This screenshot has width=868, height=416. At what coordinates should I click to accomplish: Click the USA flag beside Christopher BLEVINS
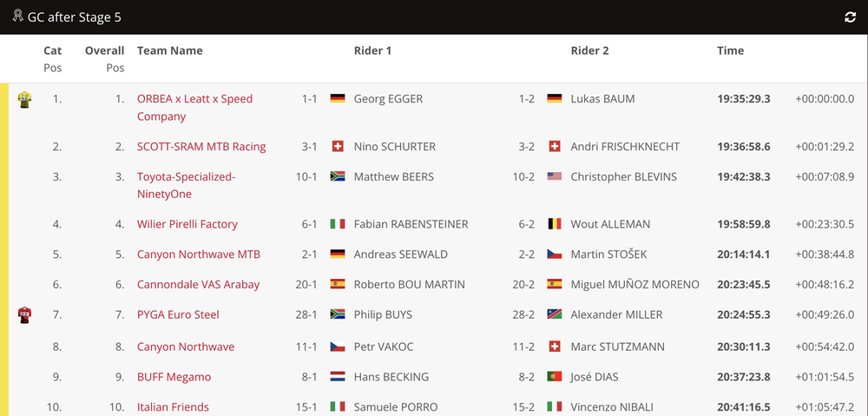click(554, 176)
